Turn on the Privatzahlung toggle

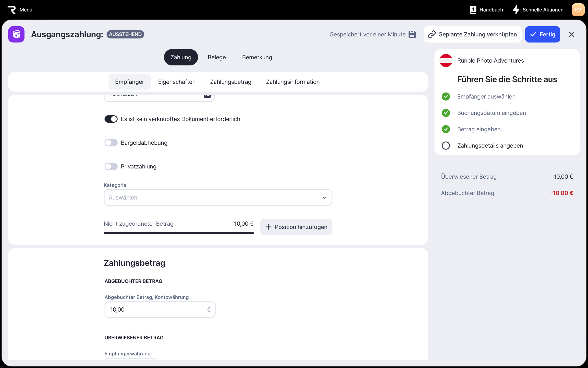(111, 167)
